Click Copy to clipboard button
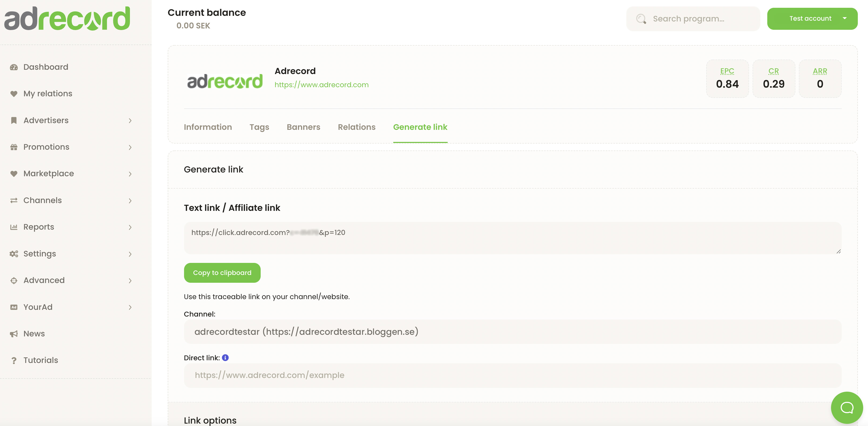Viewport: 868px width, 426px height. [222, 273]
